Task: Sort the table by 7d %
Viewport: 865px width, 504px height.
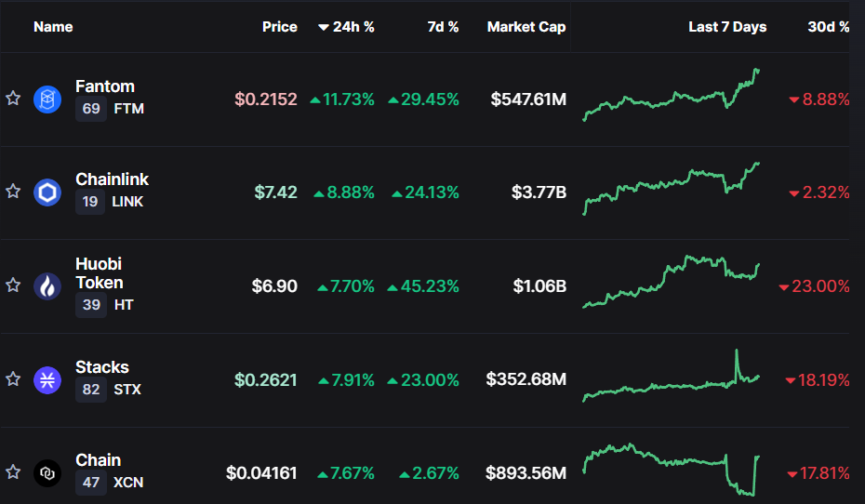Action: (x=443, y=27)
